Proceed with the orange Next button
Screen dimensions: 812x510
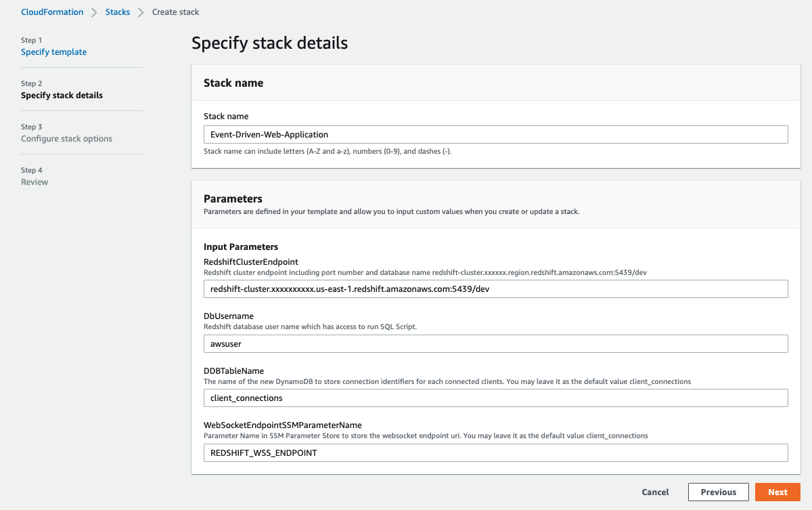(778, 492)
